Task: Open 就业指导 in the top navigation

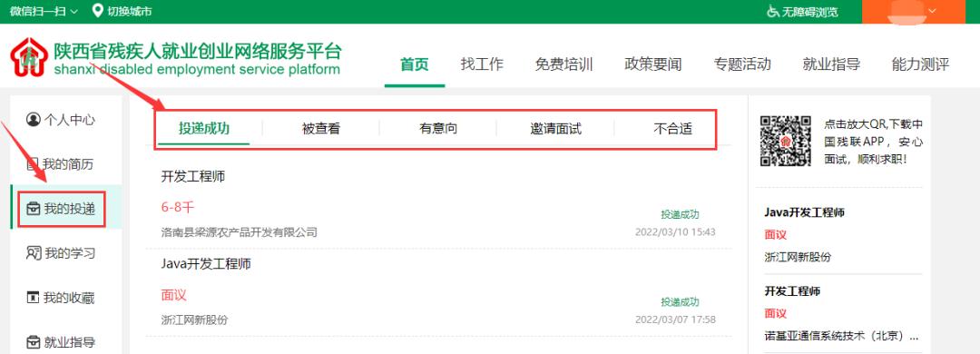Action: [x=832, y=64]
